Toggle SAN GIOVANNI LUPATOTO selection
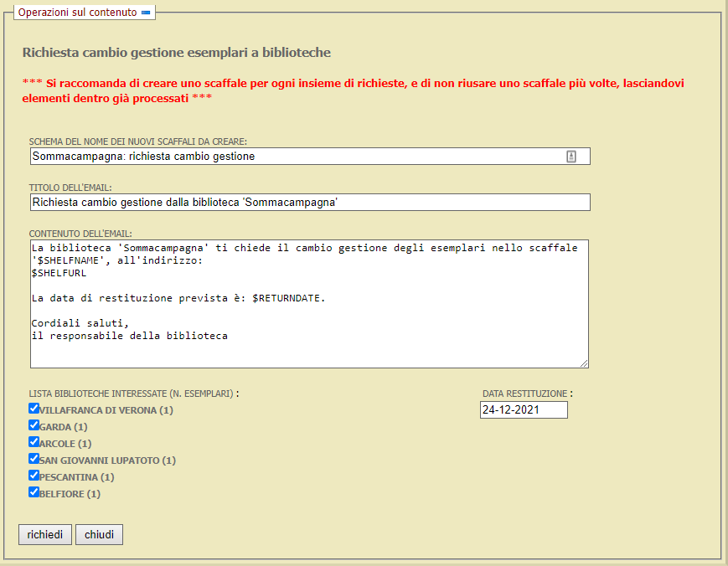 click(x=34, y=458)
